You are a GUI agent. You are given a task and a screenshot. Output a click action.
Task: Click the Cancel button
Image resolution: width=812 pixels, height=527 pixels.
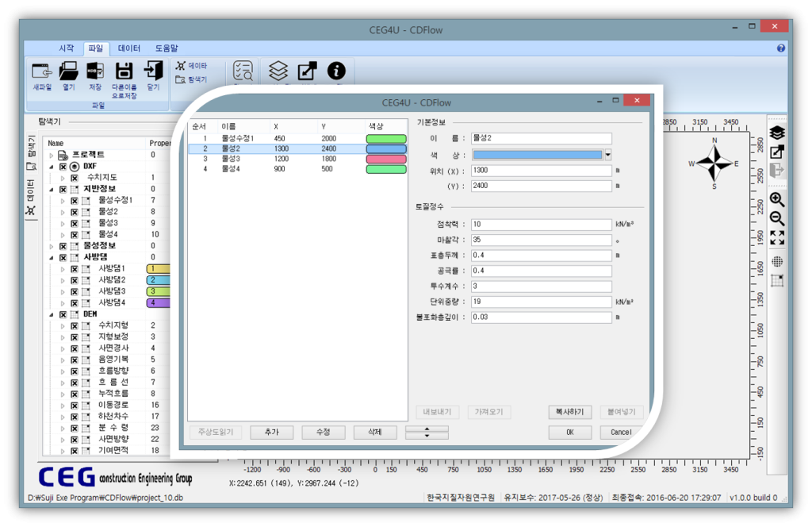621,433
